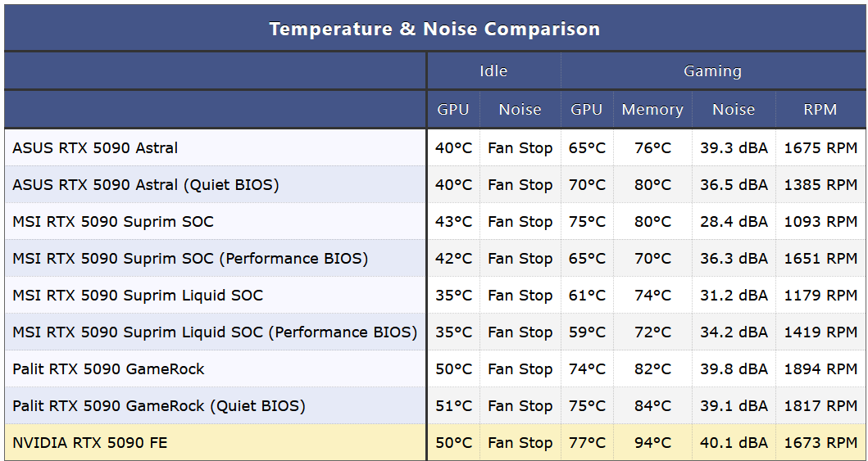Click MSI Suprim SOC (Performance BIOS) label
Image resolution: width=868 pixels, height=461 pixels.
coord(190,259)
